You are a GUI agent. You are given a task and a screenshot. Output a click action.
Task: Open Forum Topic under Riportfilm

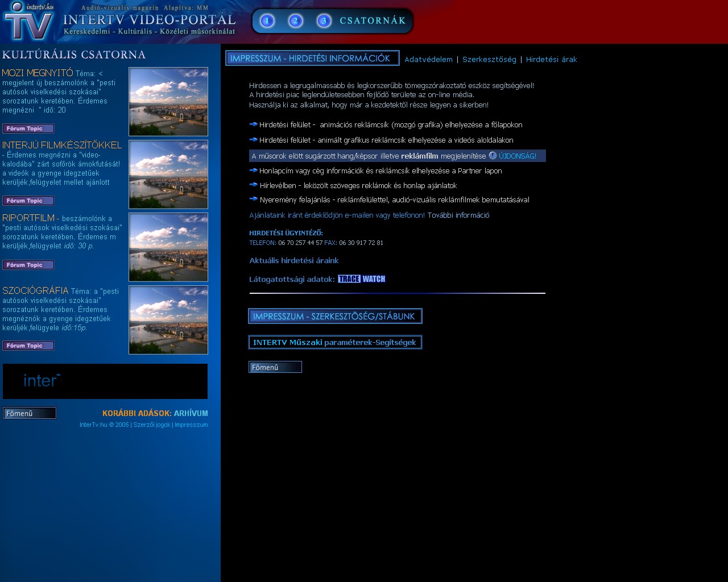(x=28, y=265)
